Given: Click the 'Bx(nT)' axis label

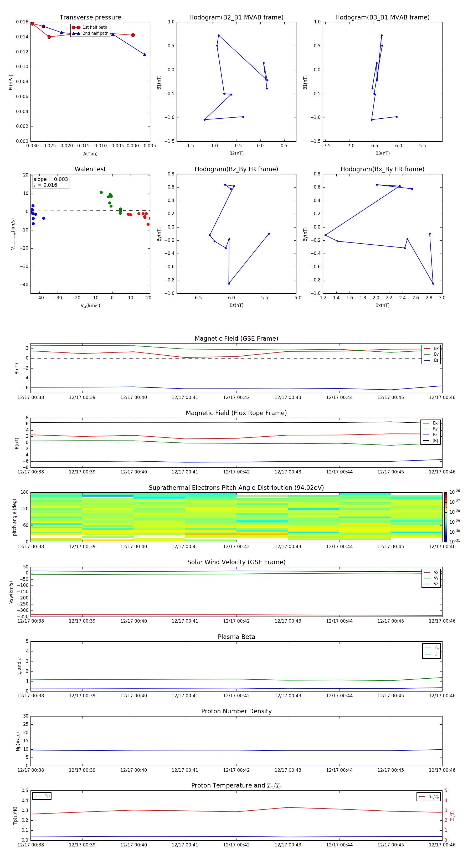Looking at the screenshot, I should point(382,305).
